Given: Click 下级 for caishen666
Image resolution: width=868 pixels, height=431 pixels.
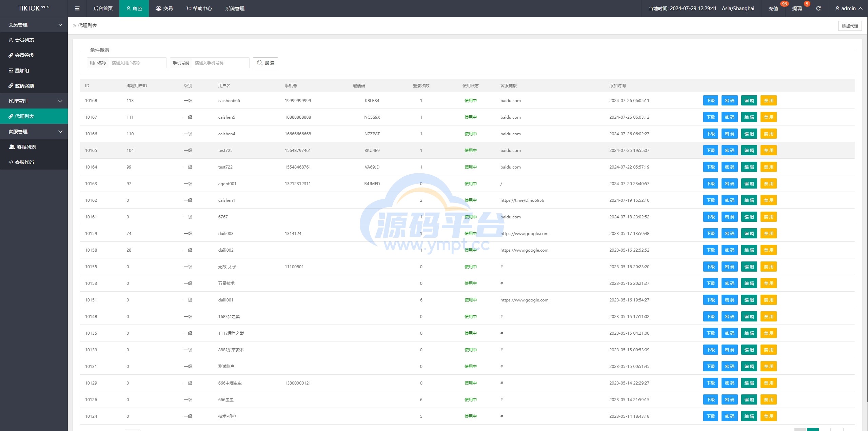Looking at the screenshot, I should [711, 100].
